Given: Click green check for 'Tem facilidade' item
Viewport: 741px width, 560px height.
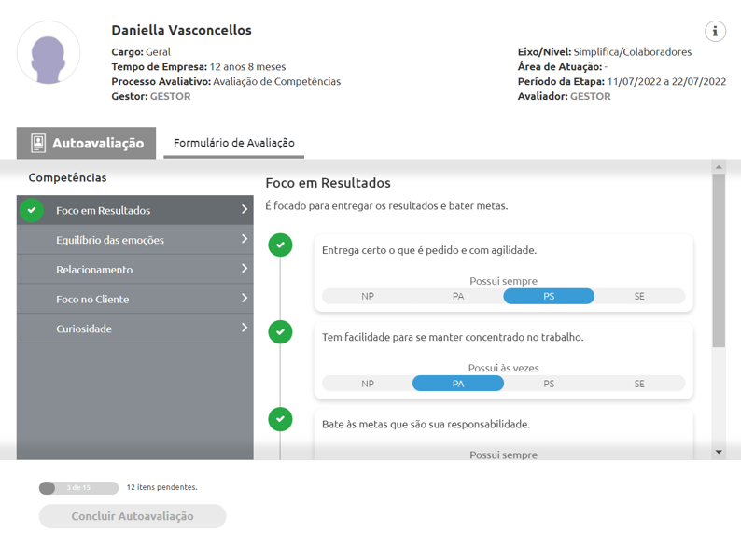Looking at the screenshot, I should coord(280,331).
